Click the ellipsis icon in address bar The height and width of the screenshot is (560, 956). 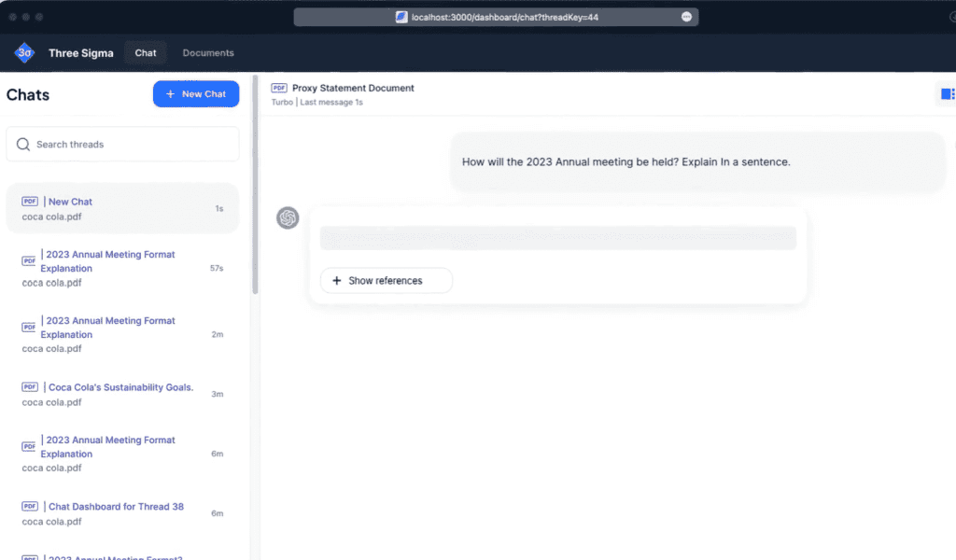[x=686, y=17]
